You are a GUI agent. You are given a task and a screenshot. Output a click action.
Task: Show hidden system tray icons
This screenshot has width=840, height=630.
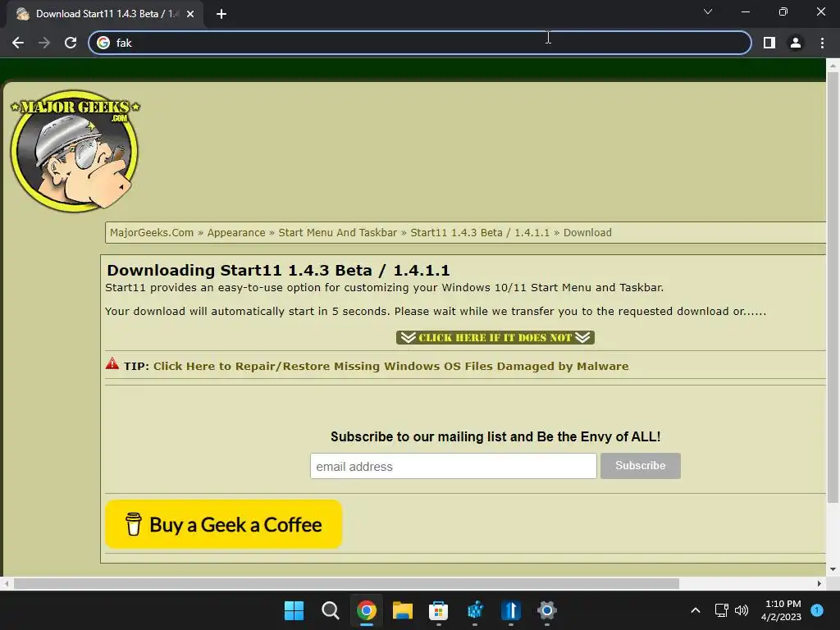[696, 610]
